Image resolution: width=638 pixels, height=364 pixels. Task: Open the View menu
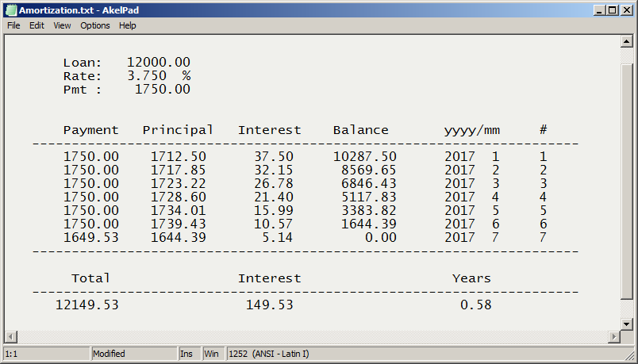click(x=62, y=25)
